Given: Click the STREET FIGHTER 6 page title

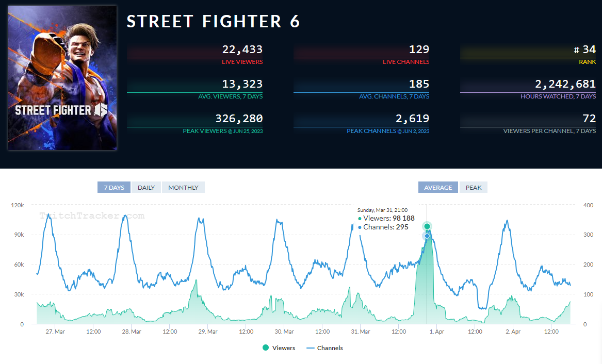Looking at the screenshot, I should pyautogui.click(x=213, y=22).
